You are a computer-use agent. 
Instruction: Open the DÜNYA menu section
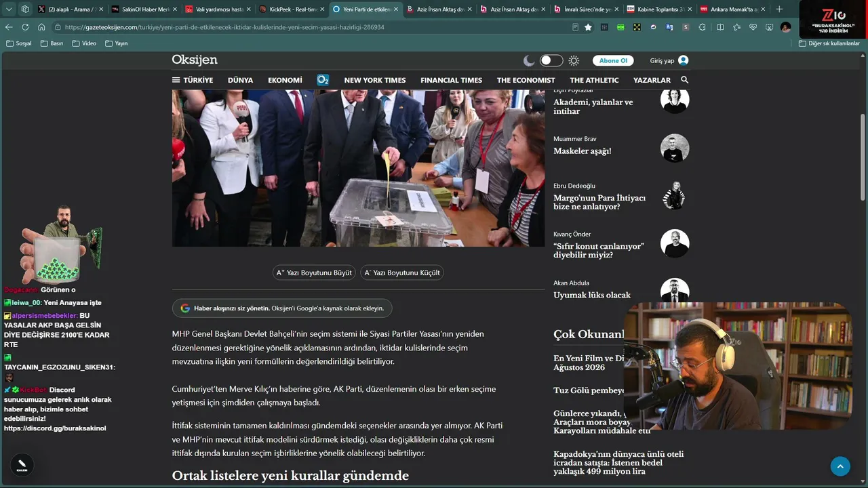click(240, 80)
